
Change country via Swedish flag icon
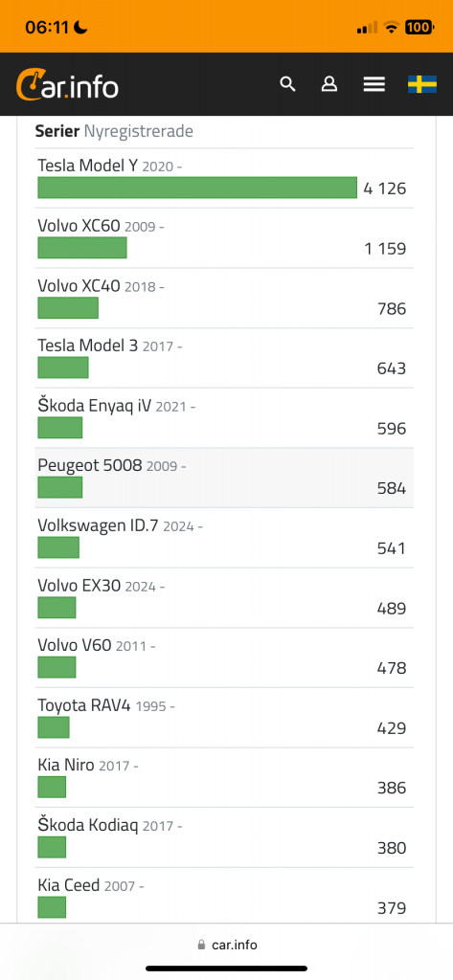coord(422,84)
